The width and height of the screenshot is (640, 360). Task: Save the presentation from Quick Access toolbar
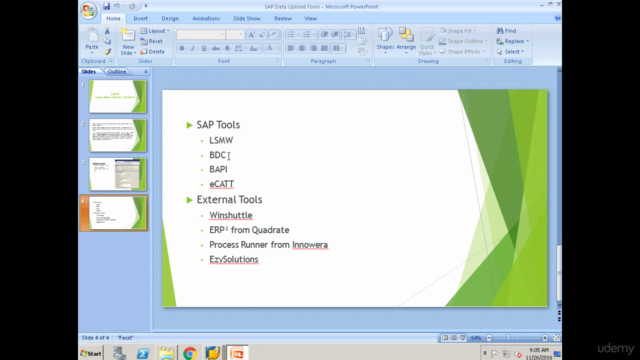(x=106, y=6)
